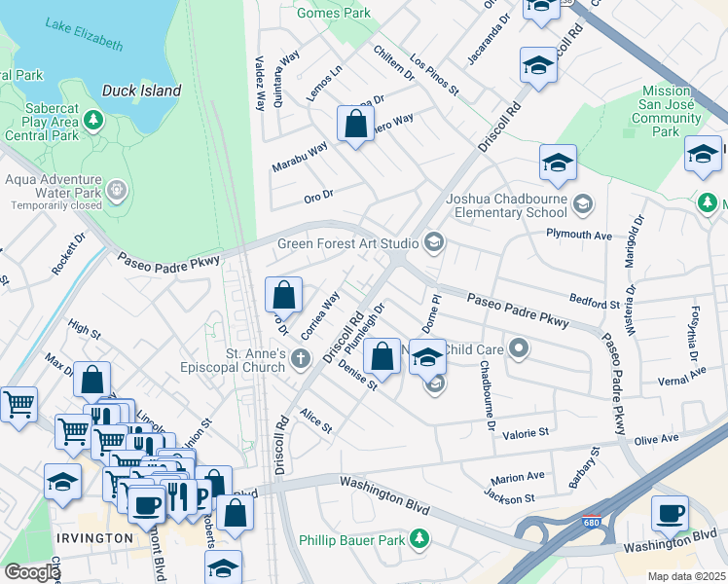The image size is (728, 584).
Task: Select the shopping bag marker beside Cortea Way
Action: 283,295
